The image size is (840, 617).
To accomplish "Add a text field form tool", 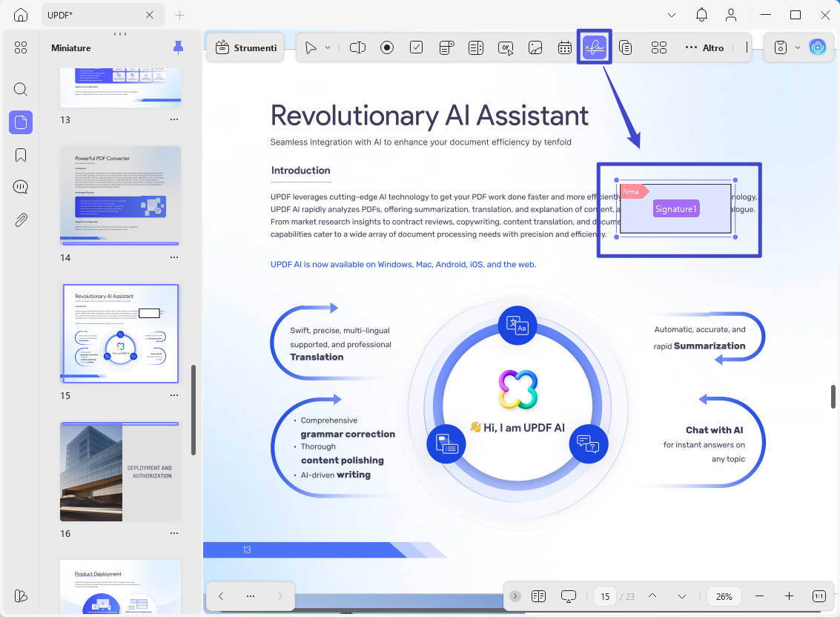I will (x=357, y=47).
